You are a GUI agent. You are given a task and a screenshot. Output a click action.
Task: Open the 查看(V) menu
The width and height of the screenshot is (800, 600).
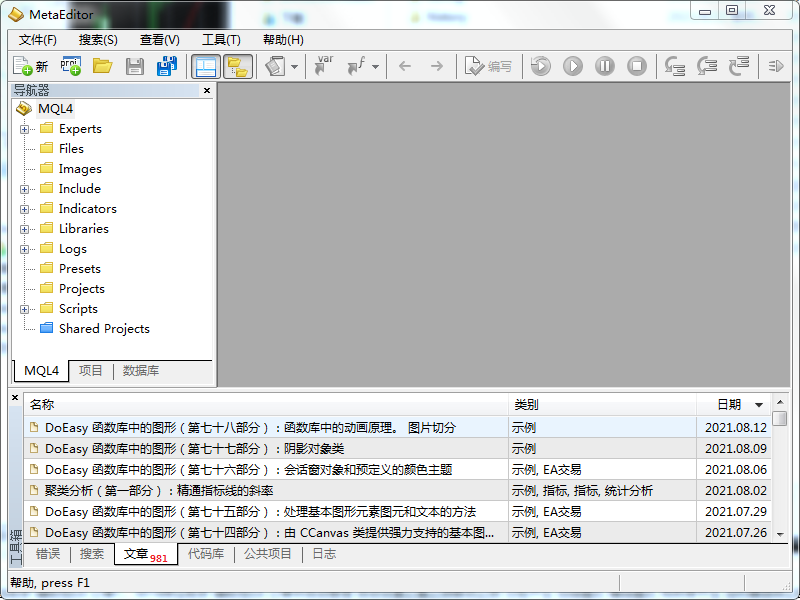(159, 40)
